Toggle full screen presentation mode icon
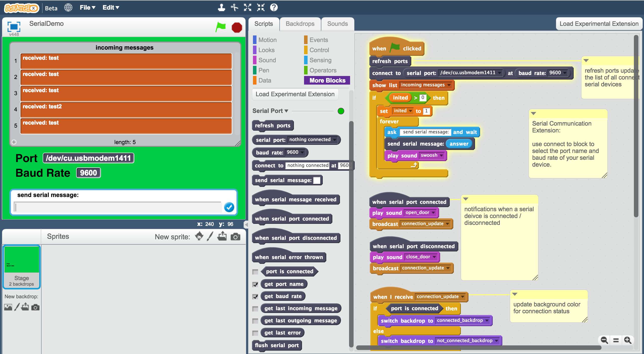The image size is (644, 354). [14, 27]
